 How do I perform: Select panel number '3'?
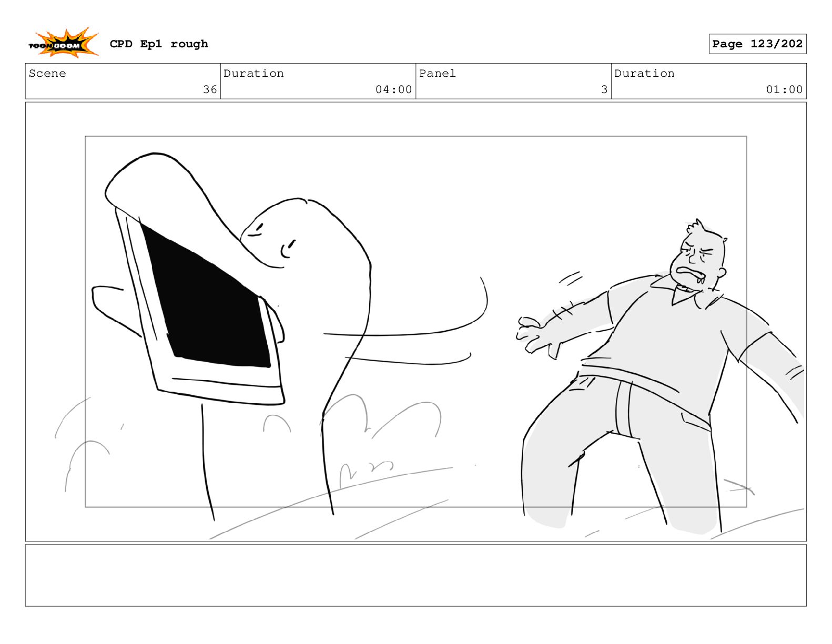click(x=604, y=89)
